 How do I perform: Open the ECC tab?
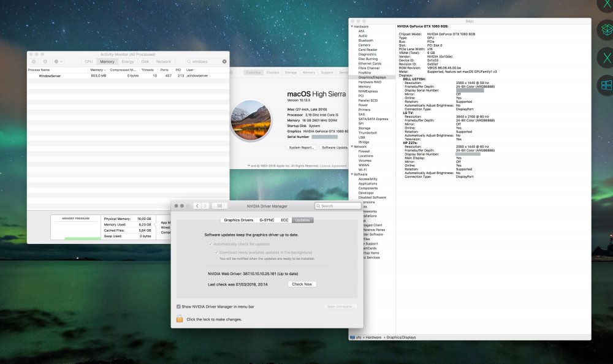(x=284, y=220)
